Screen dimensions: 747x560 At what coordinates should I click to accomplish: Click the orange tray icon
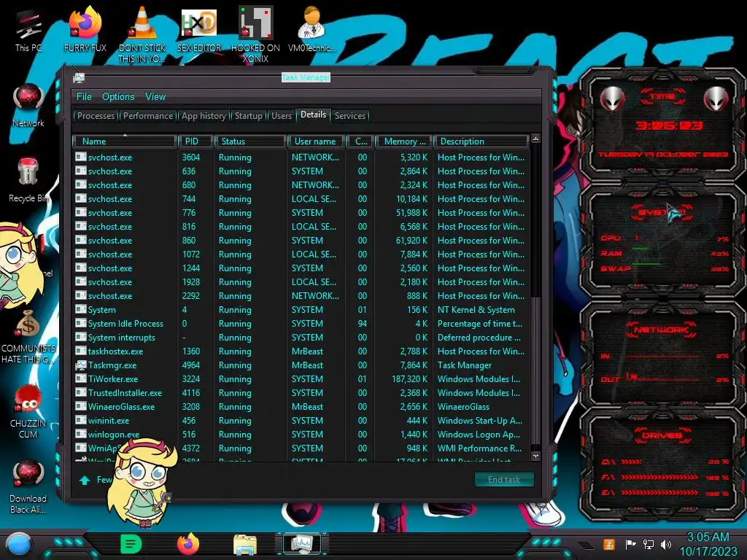(609, 544)
